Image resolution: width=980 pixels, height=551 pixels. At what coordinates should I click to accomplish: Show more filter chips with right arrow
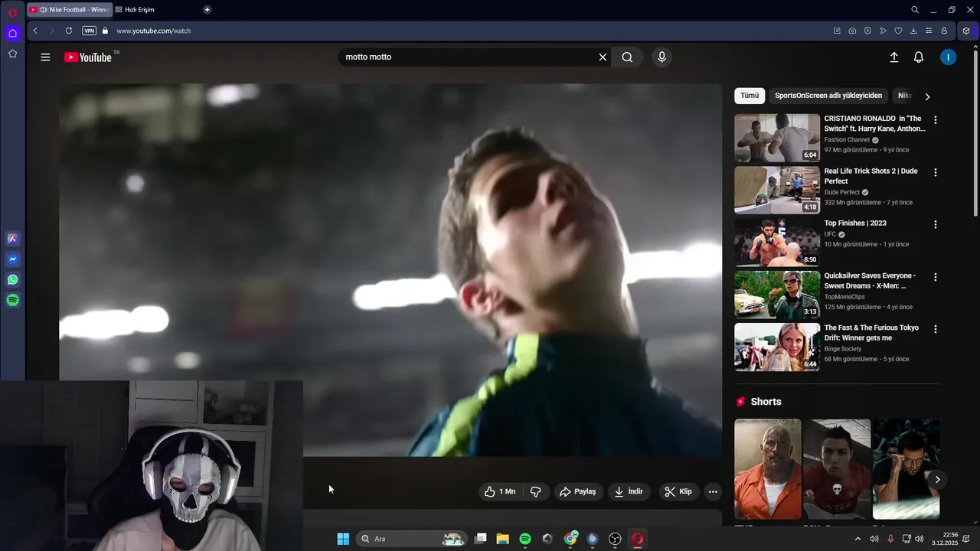[x=927, y=96]
